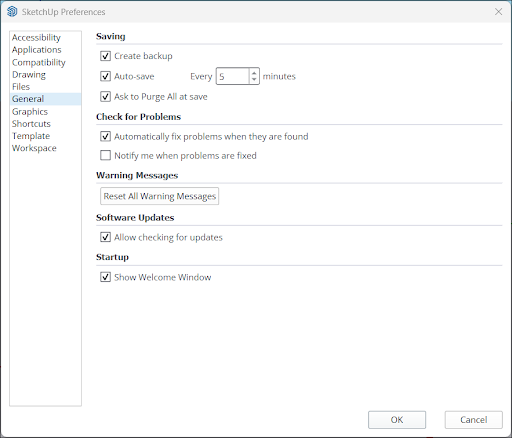This screenshot has width=512, height=438.
Task: Disable Show Welcome Window at startup
Action: [105, 277]
